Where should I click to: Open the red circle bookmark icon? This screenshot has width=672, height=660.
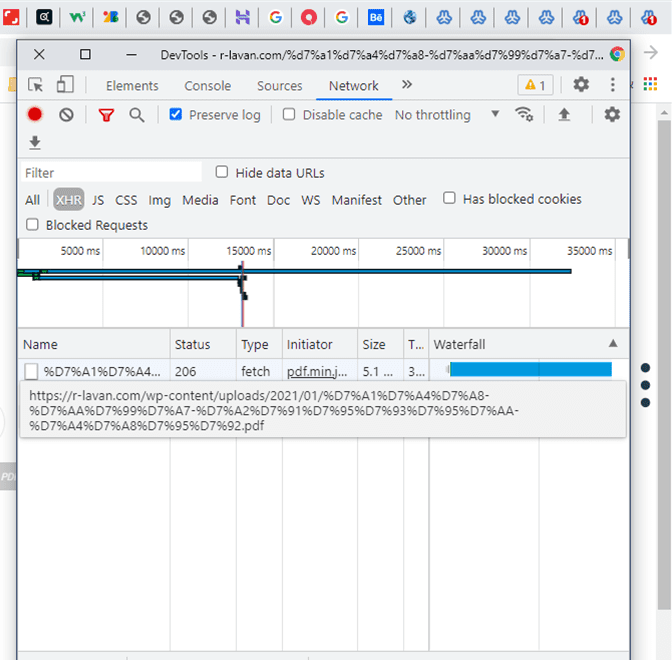[x=309, y=18]
